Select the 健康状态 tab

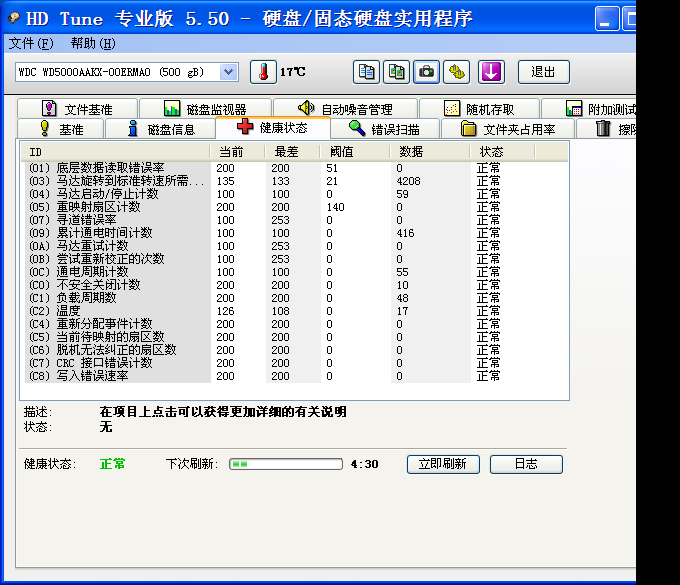click(x=273, y=127)
